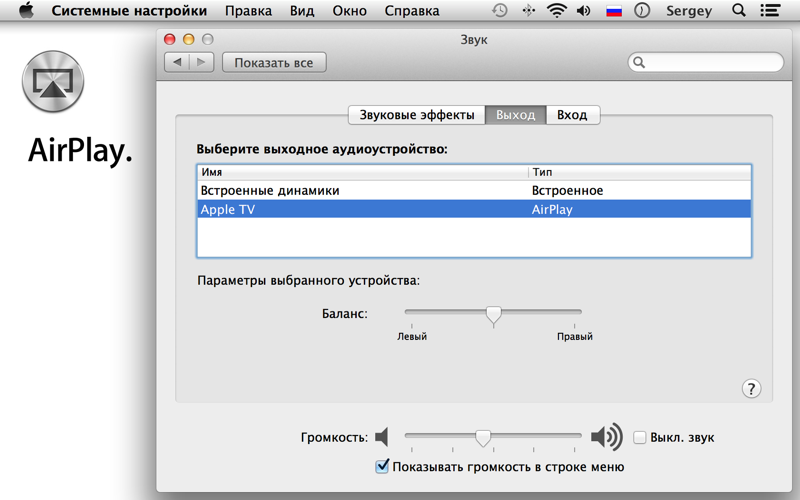Open Notification Center list icon
The width and height of the screenshot is (800, 500).
770,10
